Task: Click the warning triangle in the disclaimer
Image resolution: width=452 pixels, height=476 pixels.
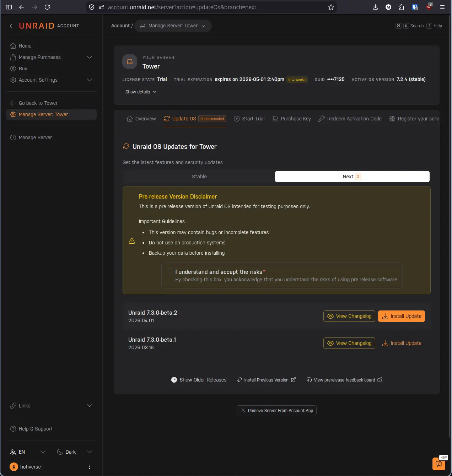Action: point(132,241)
